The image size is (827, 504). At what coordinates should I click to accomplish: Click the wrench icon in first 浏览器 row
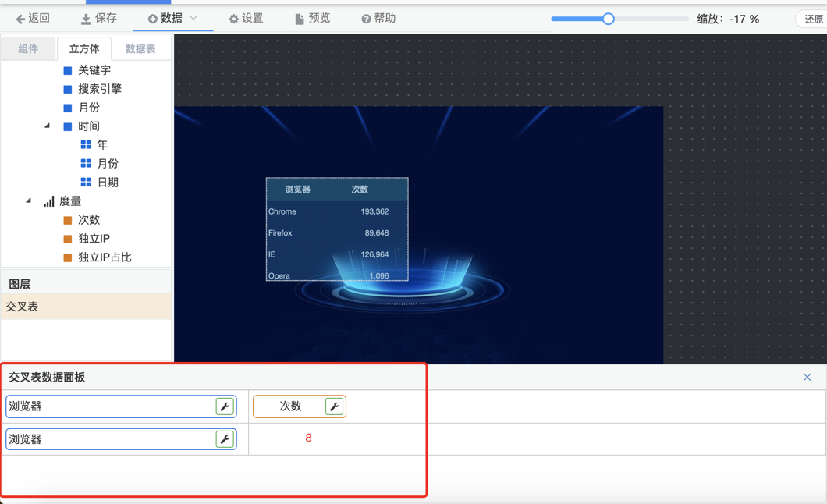[x=225, y=406]
